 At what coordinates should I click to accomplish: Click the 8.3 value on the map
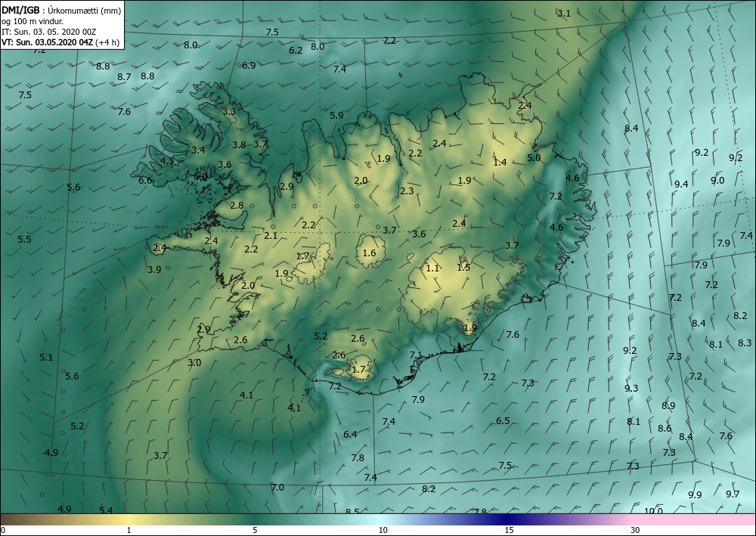click(x=745, y=342)
